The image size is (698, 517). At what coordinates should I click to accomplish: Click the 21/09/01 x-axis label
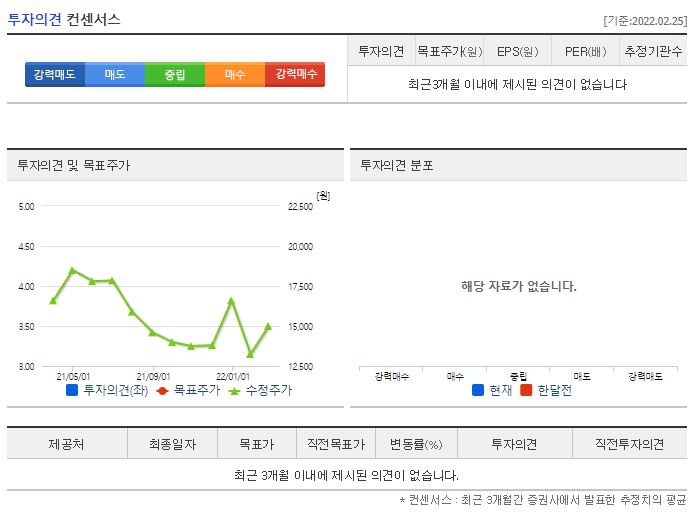coord(153,376)
